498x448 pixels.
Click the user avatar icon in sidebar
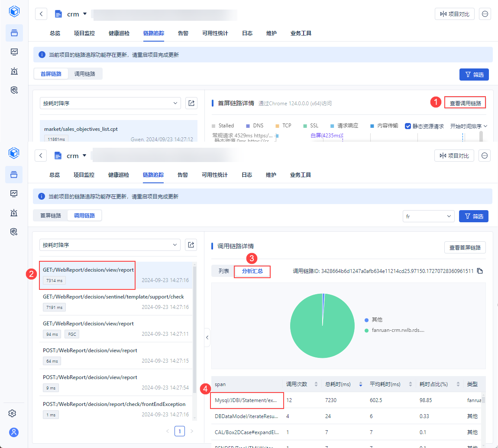point(14,432)
